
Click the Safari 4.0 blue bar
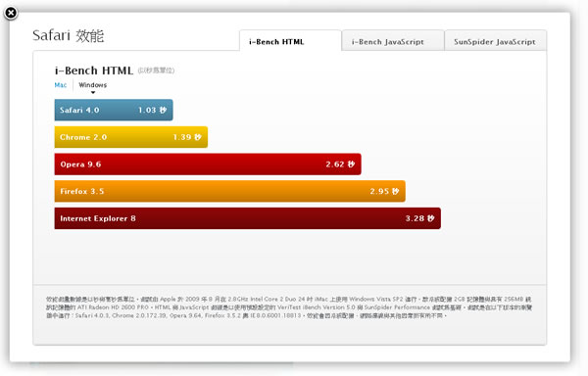(114, 110)
